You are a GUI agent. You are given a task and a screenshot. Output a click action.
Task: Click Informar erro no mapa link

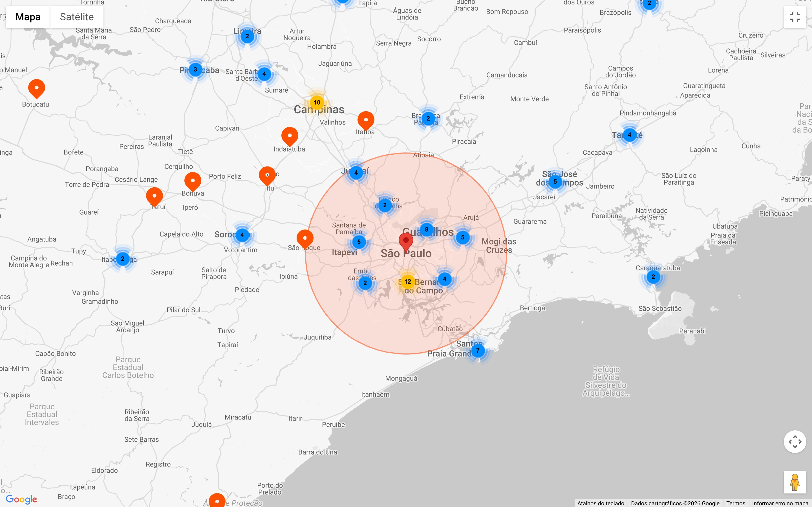780,503
